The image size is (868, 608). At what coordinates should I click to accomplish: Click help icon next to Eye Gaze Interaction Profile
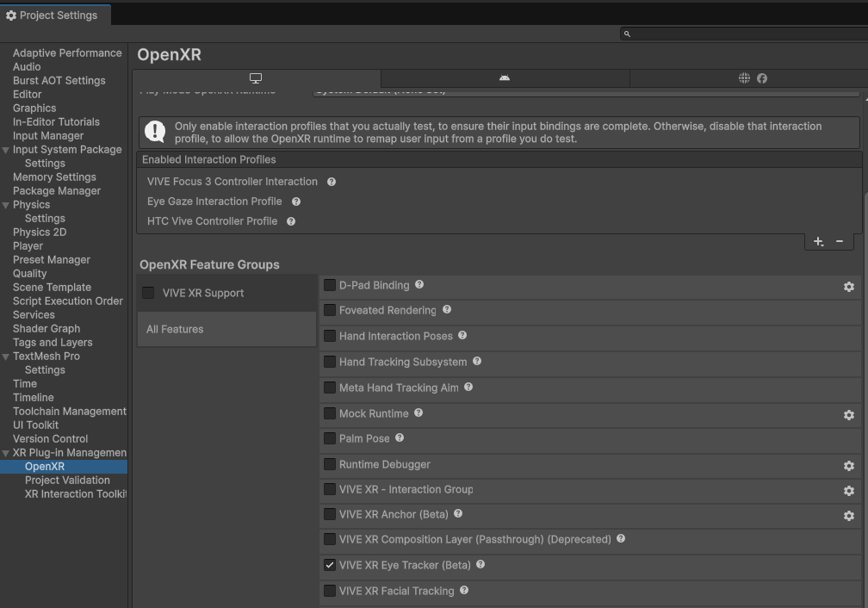296,202
